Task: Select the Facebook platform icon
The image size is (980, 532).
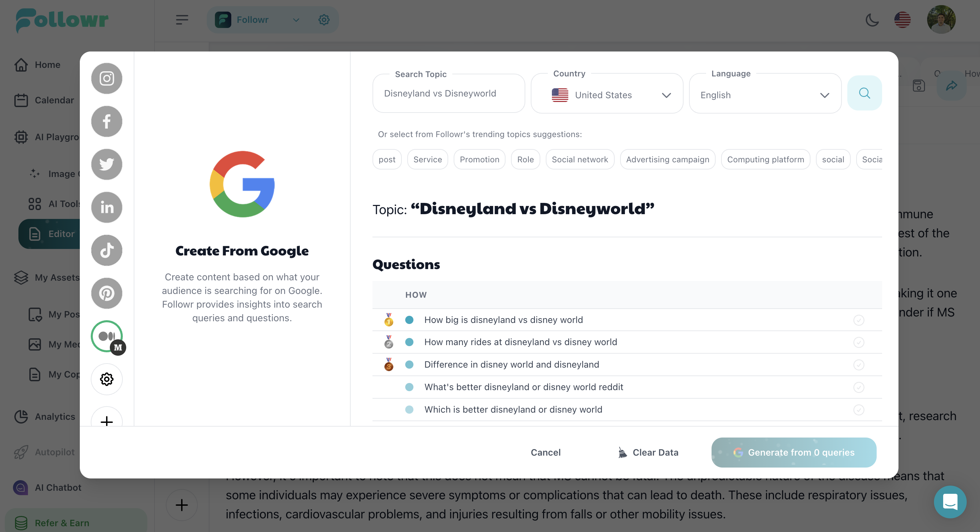Action: pos(106,121)
